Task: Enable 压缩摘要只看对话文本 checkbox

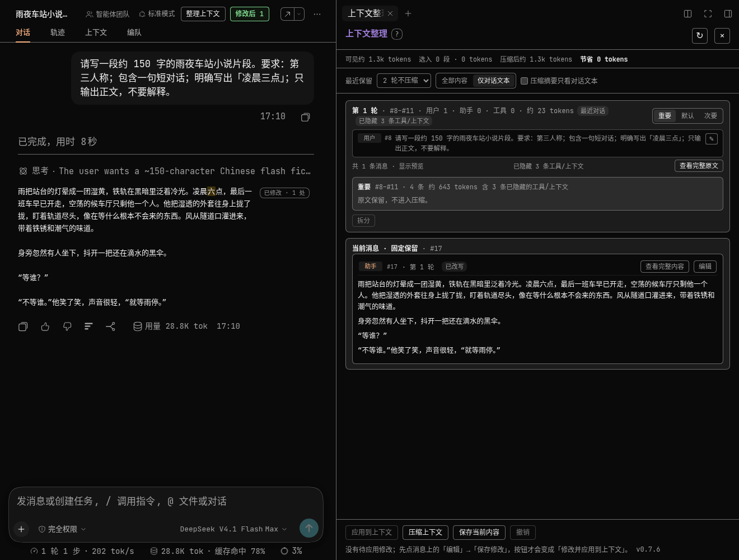Action: point(525,81)
